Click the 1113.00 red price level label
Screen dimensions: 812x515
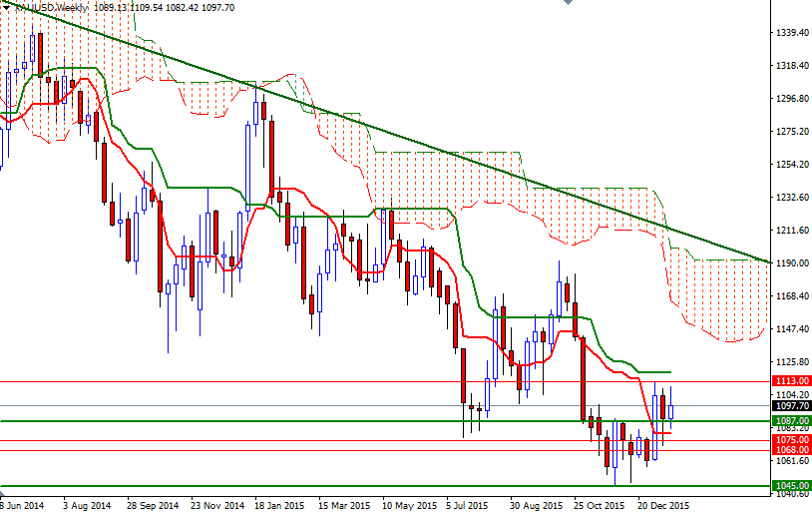[791, 381]
